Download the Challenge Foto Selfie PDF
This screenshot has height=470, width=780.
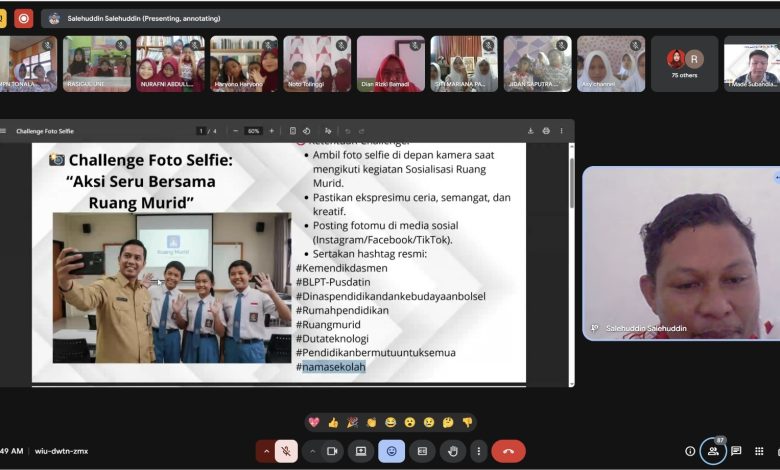pyautogui.click(x=530, y=131)
